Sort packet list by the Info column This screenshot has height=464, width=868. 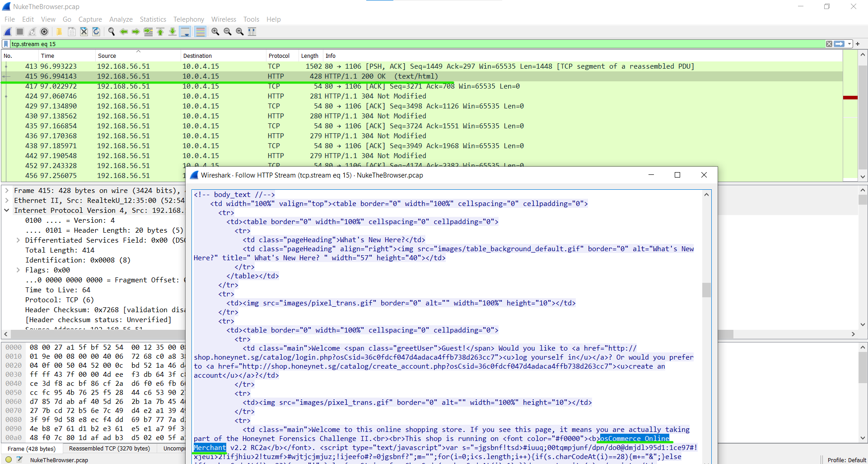click(x=583, y=56)
